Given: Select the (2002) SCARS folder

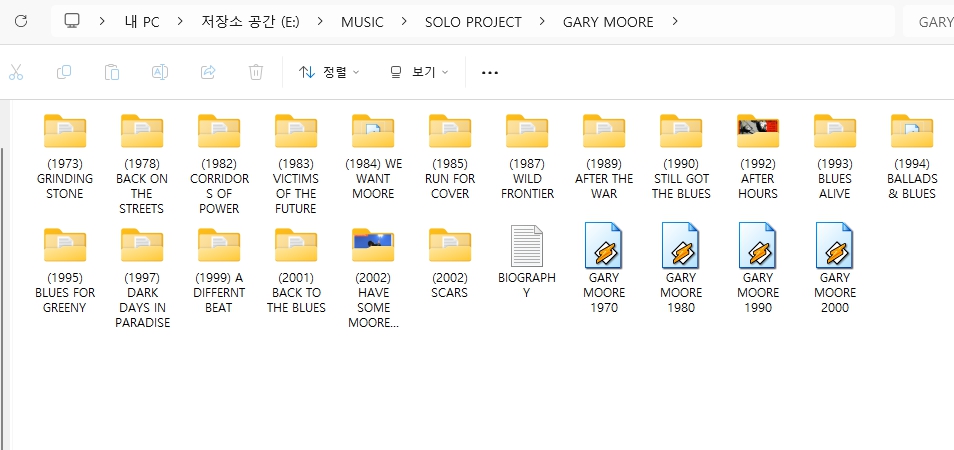Looking at the screenshot, I should (x=450, y=263).
